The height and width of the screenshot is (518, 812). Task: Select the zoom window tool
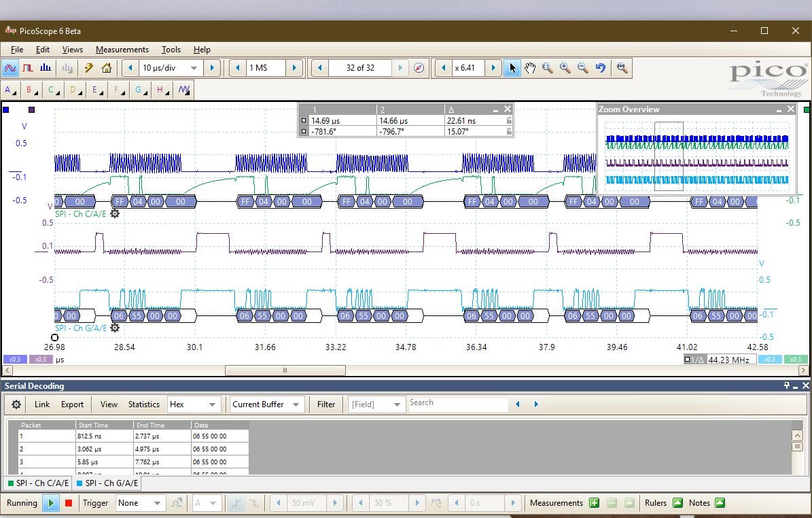click(x=548, y=68)
